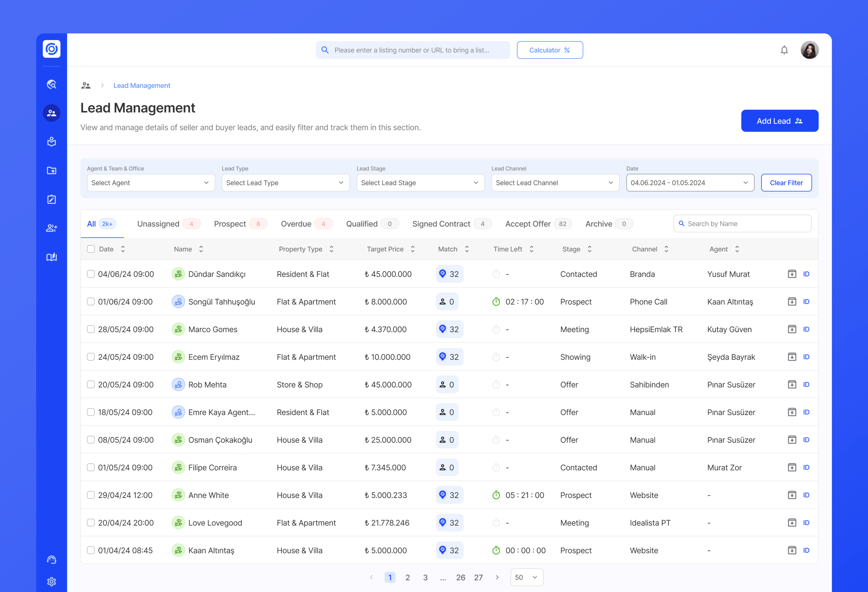Check the 01/06/24 Songül Tahhuşoğlu row checkbox
868x592 pixels.
pyautogui.click(x=91, y=301)
